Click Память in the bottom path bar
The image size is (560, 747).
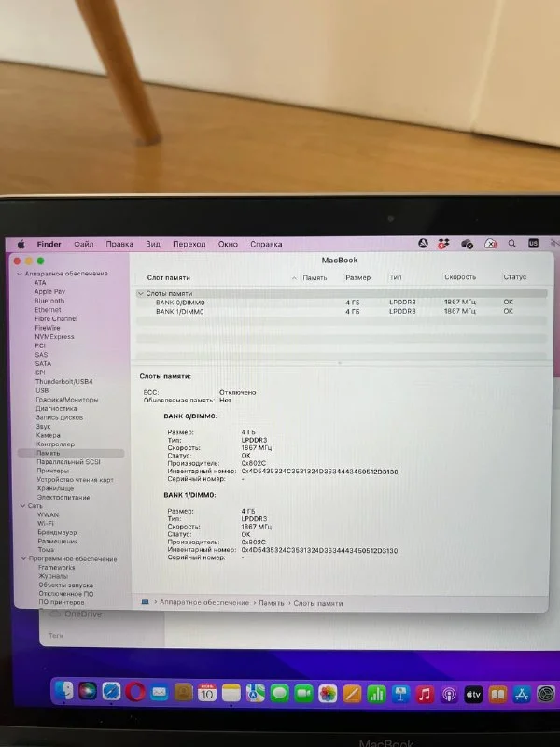(271, 603)
